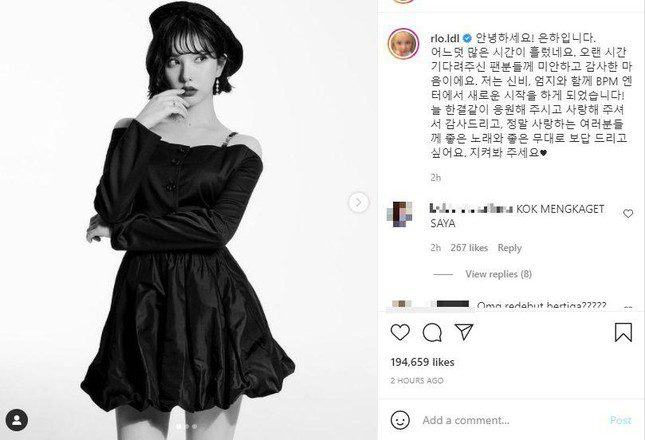Share the post via paper plane icon
Viewport: 645px width, 440px height.
pyautogui.click(x=464, y=331)
